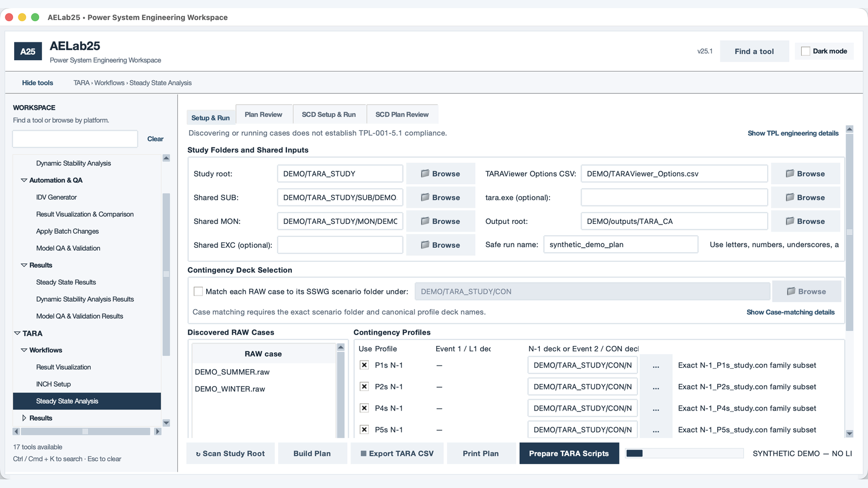The width and height of the screenshot is (868, 488).
Task: Select DEMO_SUMMER.raw case
Action: pyautogui.click(x=264, y=372)
